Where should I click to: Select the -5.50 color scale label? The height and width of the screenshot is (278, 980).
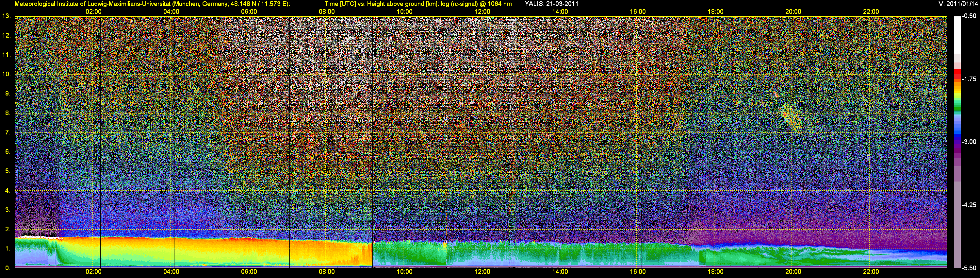point(969,268)
